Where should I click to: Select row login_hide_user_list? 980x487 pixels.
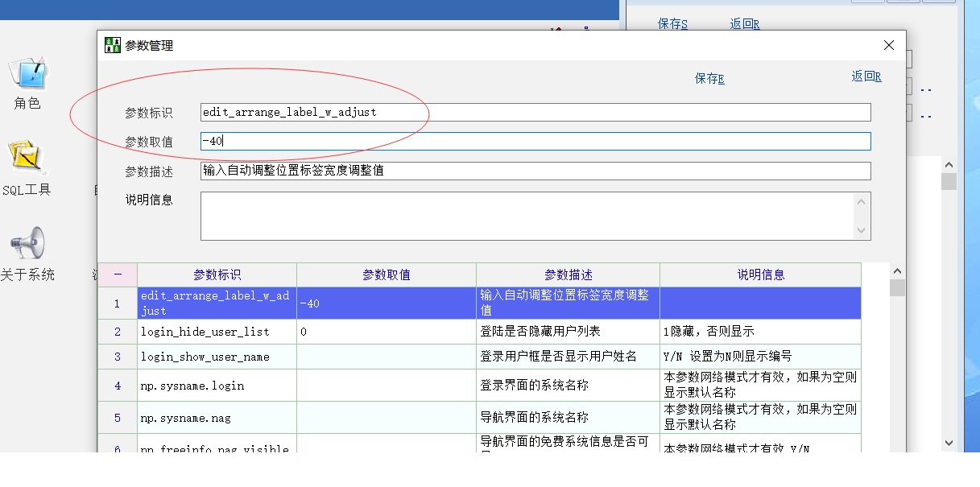tap(217, 332)
